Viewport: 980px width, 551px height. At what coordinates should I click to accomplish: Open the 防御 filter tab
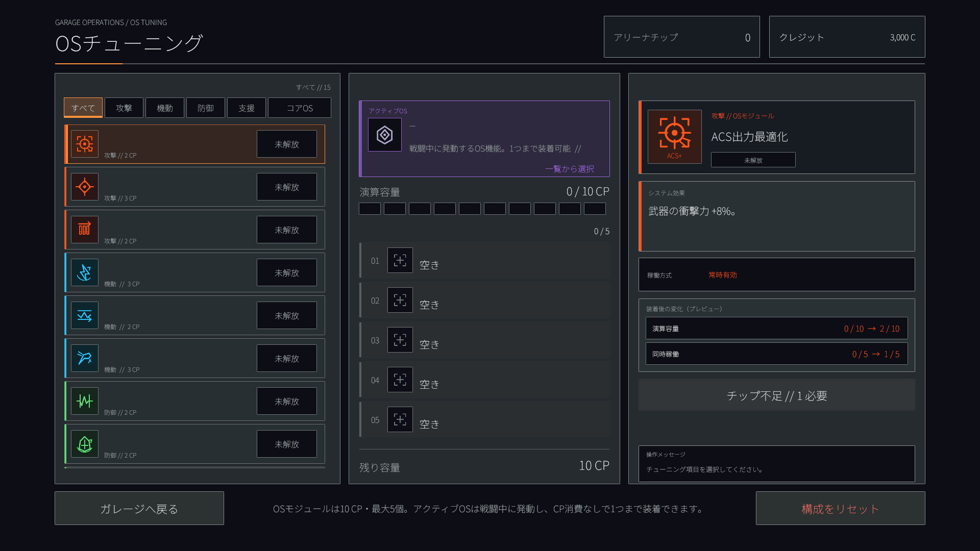(206, 108)
